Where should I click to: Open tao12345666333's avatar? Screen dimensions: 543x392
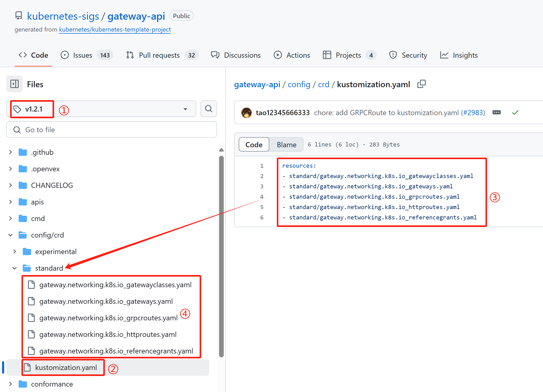(246, 113)
